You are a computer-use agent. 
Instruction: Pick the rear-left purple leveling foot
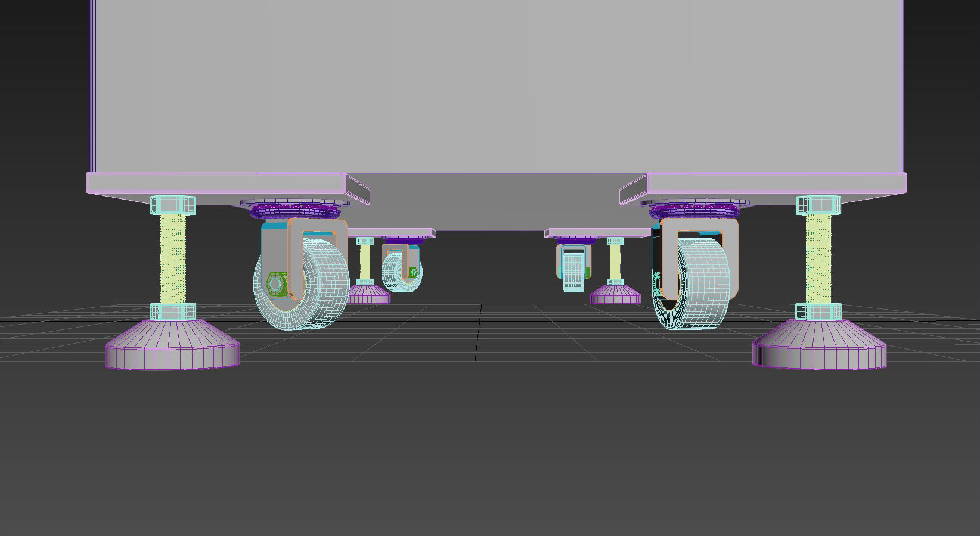pyautogui.click(x=368, y=294)
